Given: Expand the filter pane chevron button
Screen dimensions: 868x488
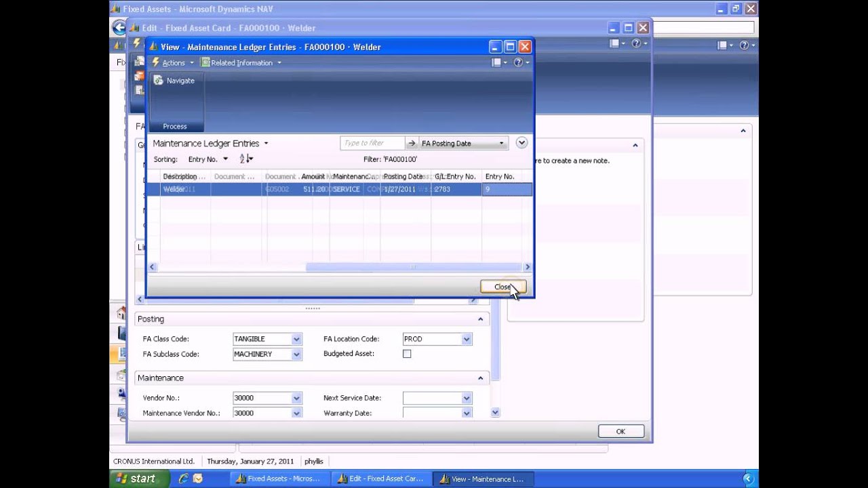Looking at the screenshot, I should click(x=521, y=143).
